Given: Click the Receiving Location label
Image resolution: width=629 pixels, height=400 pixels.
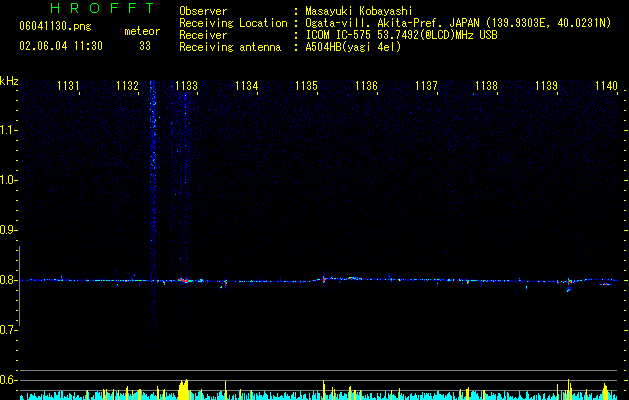Looking at the screenshot, I should [x=233, y=23].
